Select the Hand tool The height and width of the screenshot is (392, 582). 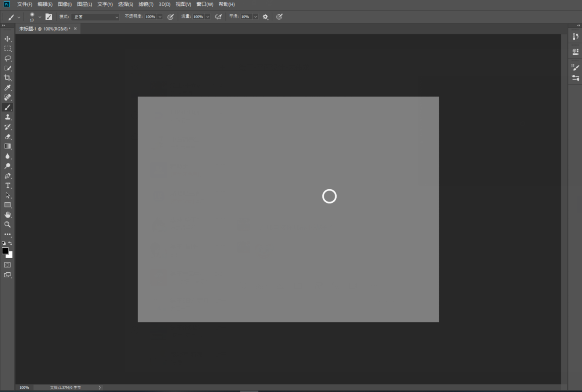tap(8, 215)
